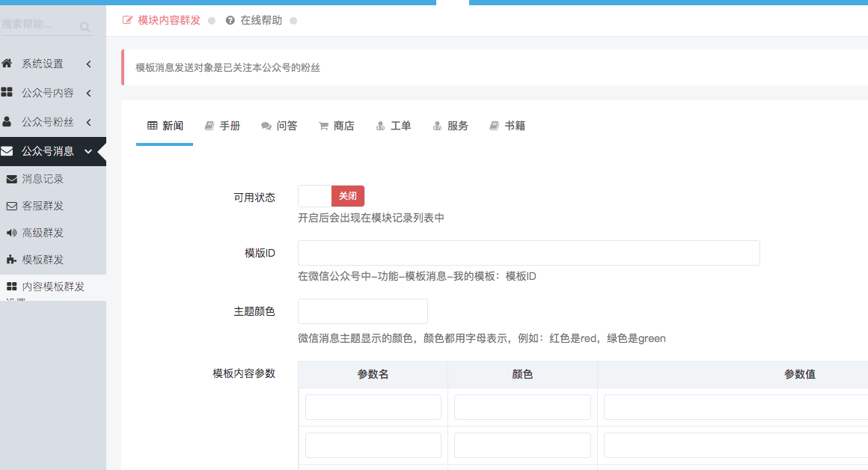Click the grid icon beside 公众号内容
The image size is (868, 470).
click(7, 93)
